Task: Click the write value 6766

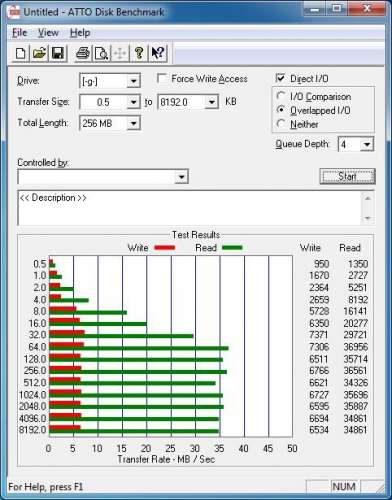Action: click(x=319, y=371)
